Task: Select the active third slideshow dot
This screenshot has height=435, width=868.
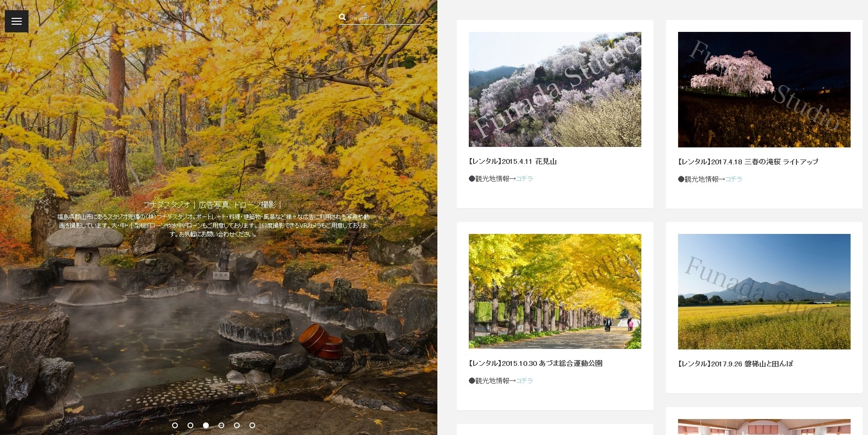Action: pos(206,425)
